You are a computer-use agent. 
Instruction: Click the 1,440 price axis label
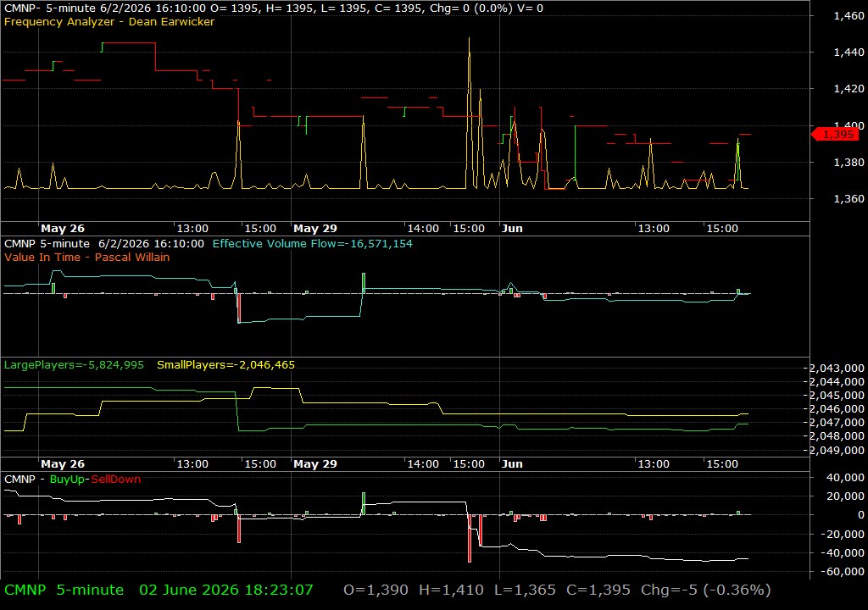(x=849, y=52)
